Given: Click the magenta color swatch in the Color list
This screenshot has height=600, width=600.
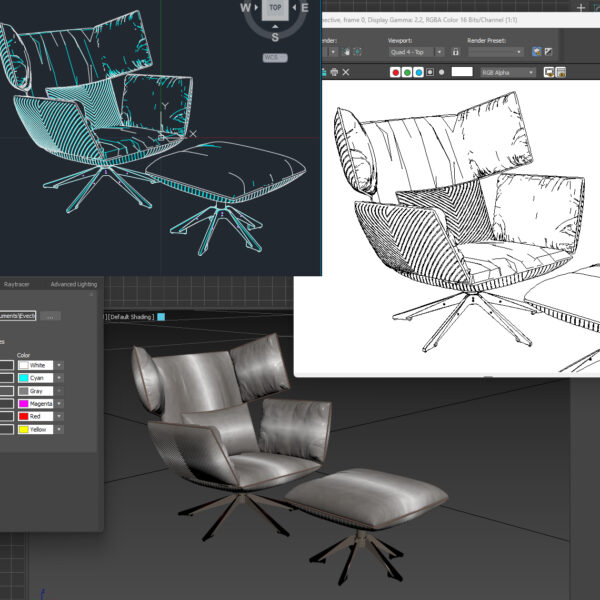Looking at the screenshot, I should point(24,404).
